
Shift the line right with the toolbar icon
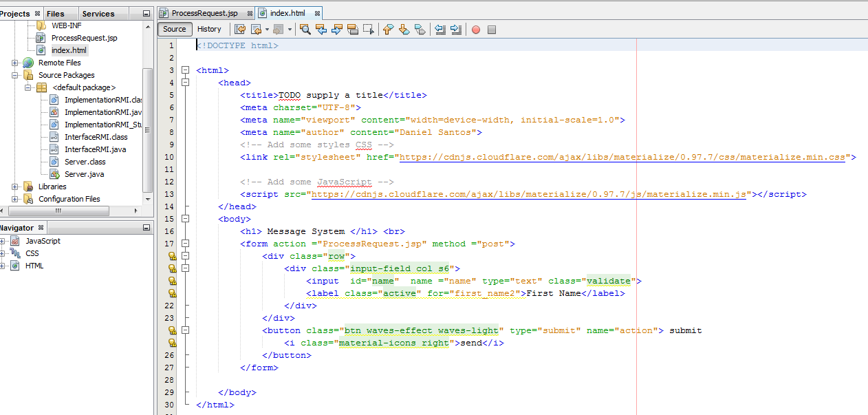[x=455, y=29]
